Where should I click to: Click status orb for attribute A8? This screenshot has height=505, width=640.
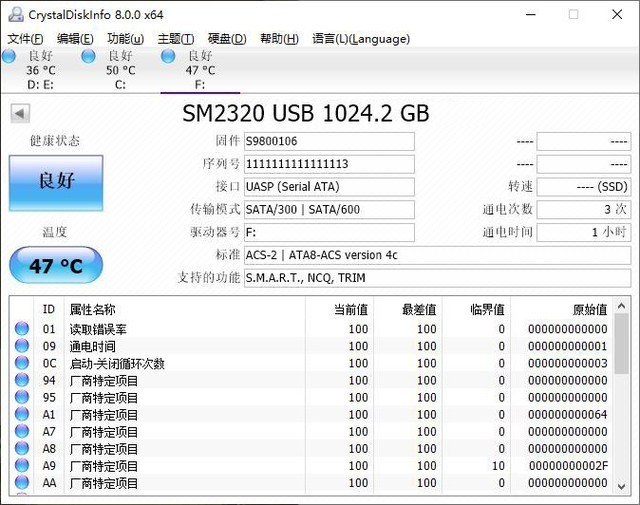click(x=22, y=449)
